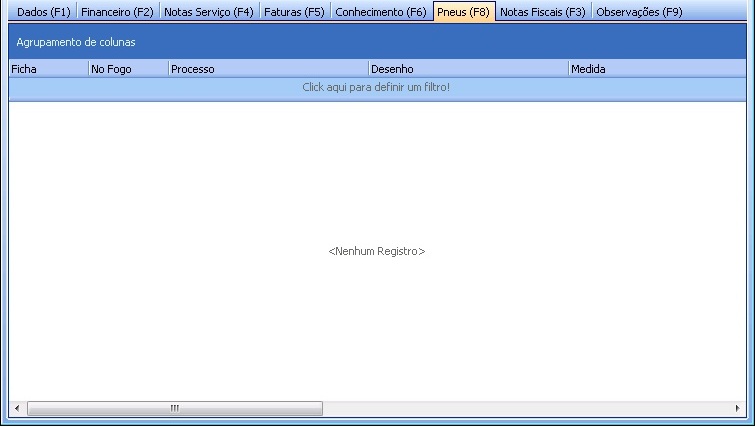
Task: Click the horizontal scrollbar left arrow
Action: coord(17,409)
